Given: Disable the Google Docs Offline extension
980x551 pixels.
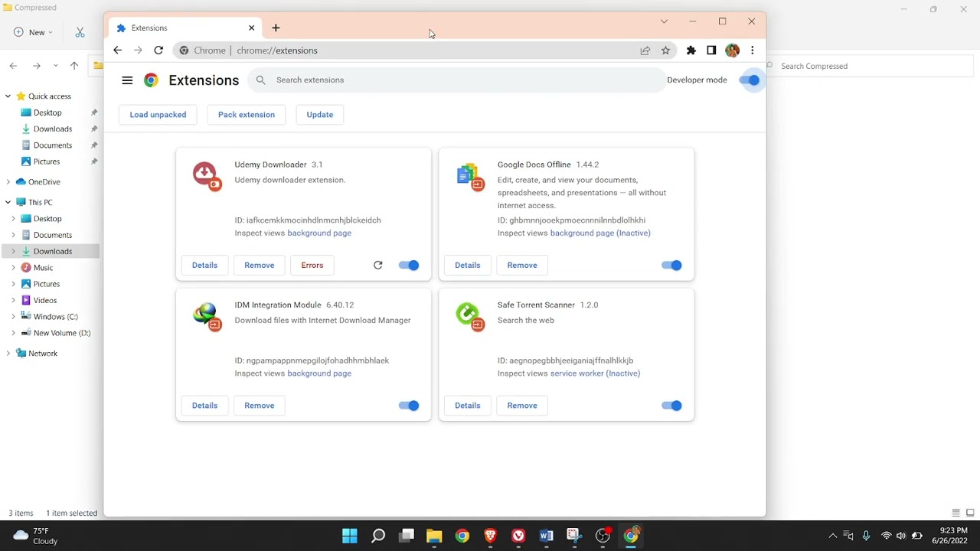Looking at the screenshot, I should coord(671,266).
